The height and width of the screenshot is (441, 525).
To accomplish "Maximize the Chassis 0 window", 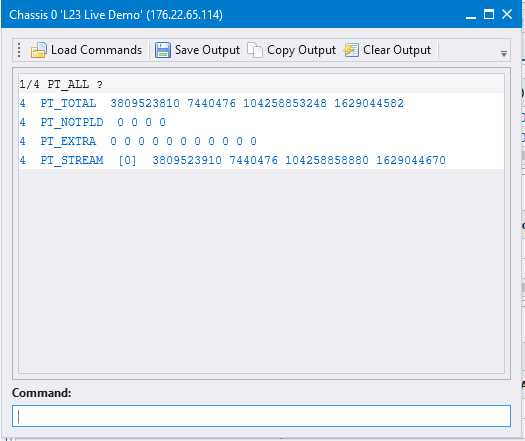I will (x=489, y=14).
